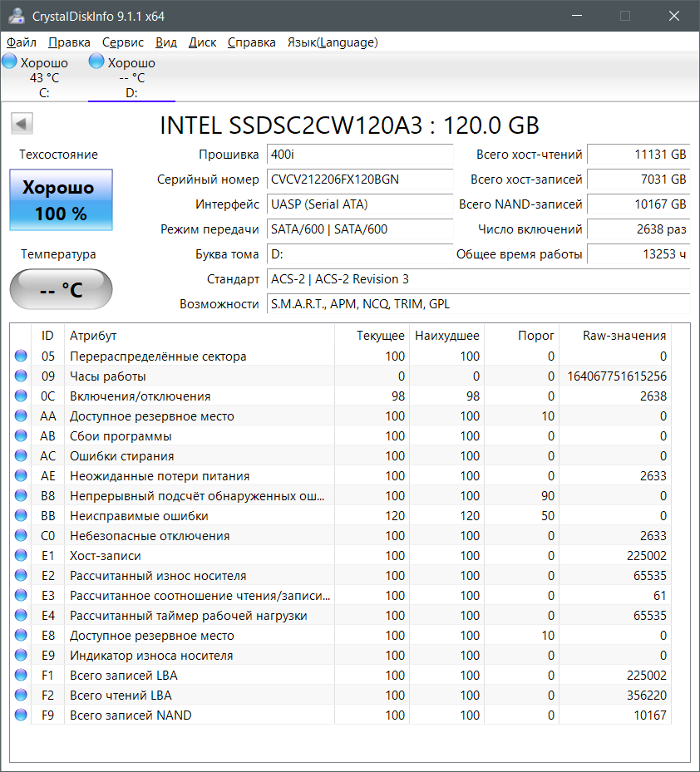700x772 pixels.
Task: Open the Язык(Language) menu
Action: [x=333, y=43]
